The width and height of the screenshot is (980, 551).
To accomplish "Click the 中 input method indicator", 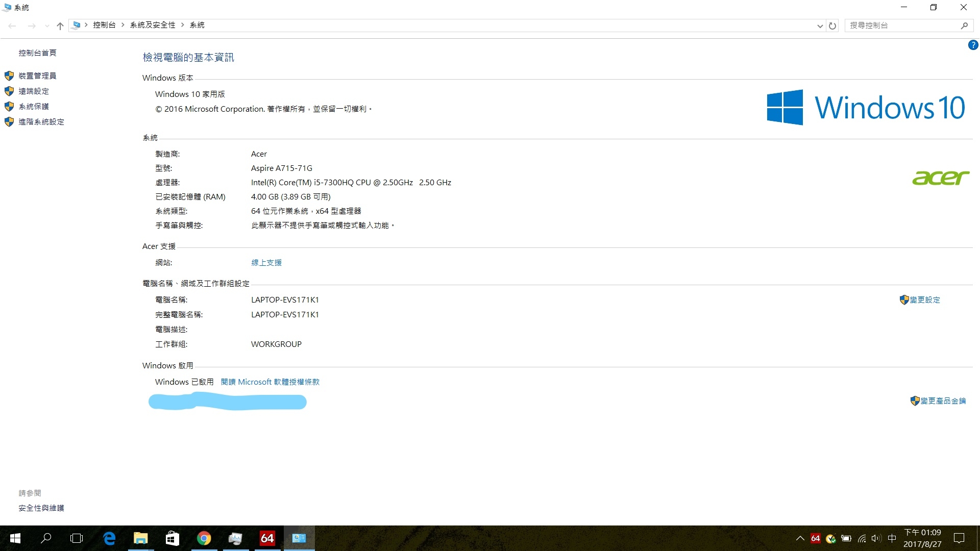I will 892,538.
